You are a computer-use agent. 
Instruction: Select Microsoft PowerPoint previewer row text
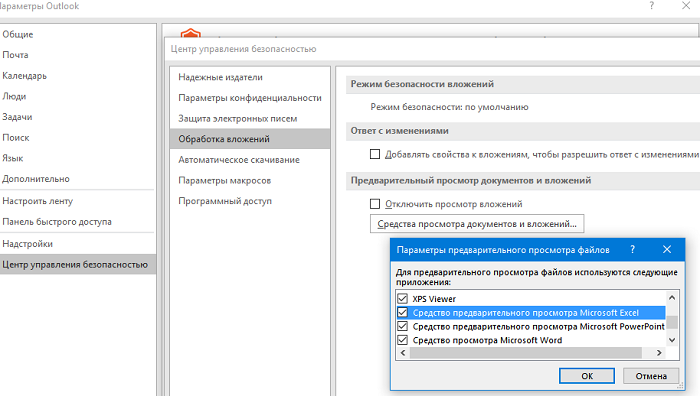[538, 326]
